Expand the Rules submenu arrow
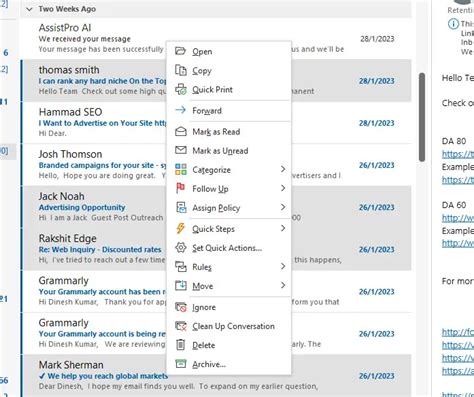 [x=283, y=266]
